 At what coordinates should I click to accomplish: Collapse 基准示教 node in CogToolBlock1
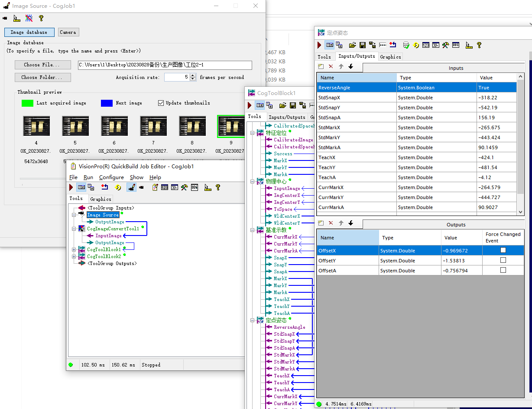pos(253,230)
